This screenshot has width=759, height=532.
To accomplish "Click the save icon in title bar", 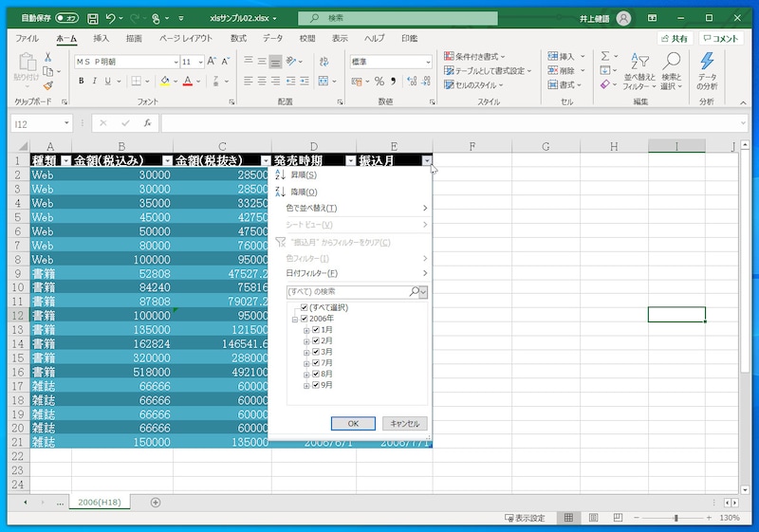I will (x=92, y=17).
